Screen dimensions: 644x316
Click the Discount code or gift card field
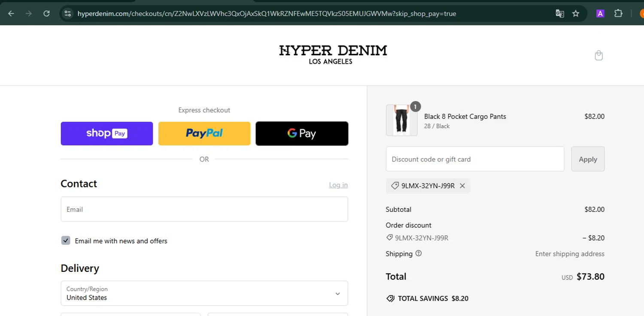tap(475, 159)
